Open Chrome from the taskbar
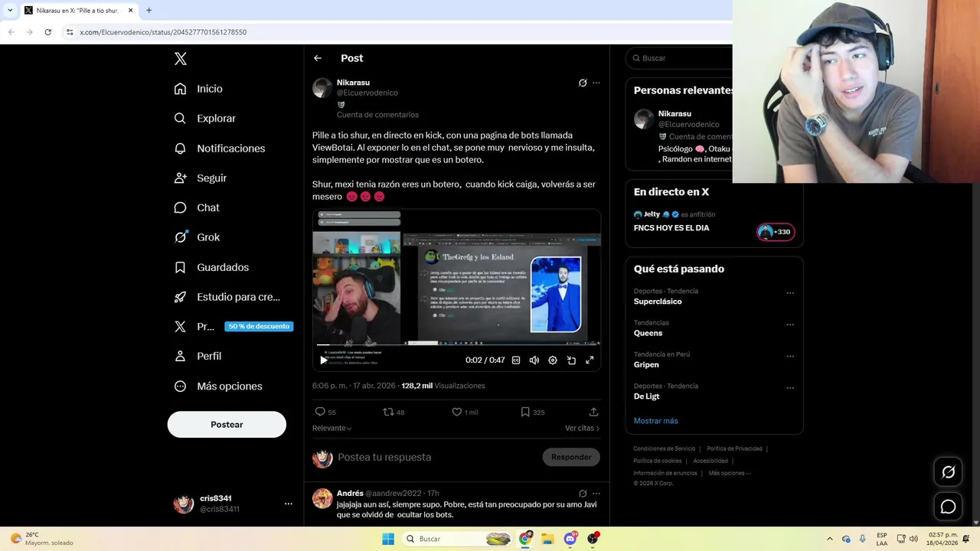This screenshot has width=980, height=551. pyautogui.click(x=525, y=539)
